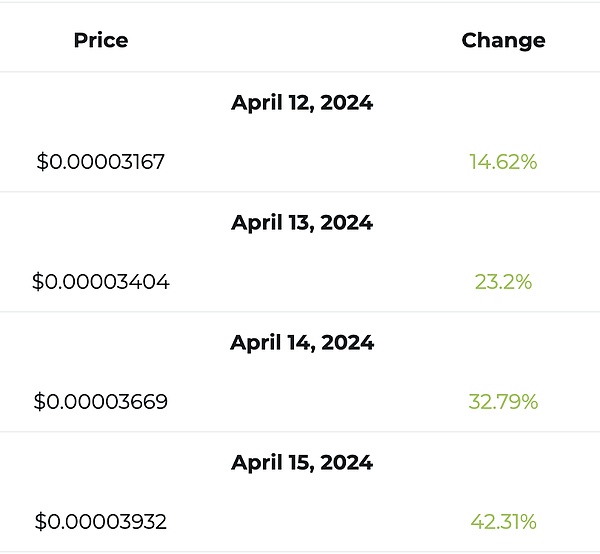Click the divider line below the 23.2% row

[x=300, y=312]
